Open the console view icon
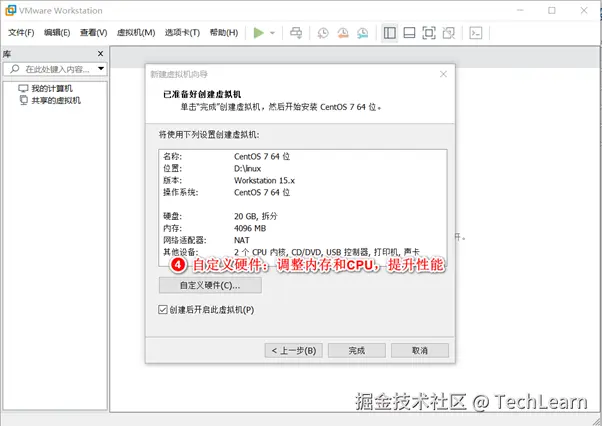602x426 pixels. (476, 33)
